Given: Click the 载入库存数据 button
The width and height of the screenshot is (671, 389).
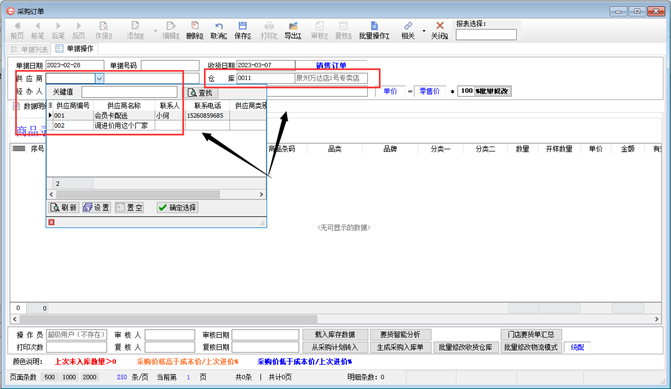Looking at the screenshot, I should point(335,335).
